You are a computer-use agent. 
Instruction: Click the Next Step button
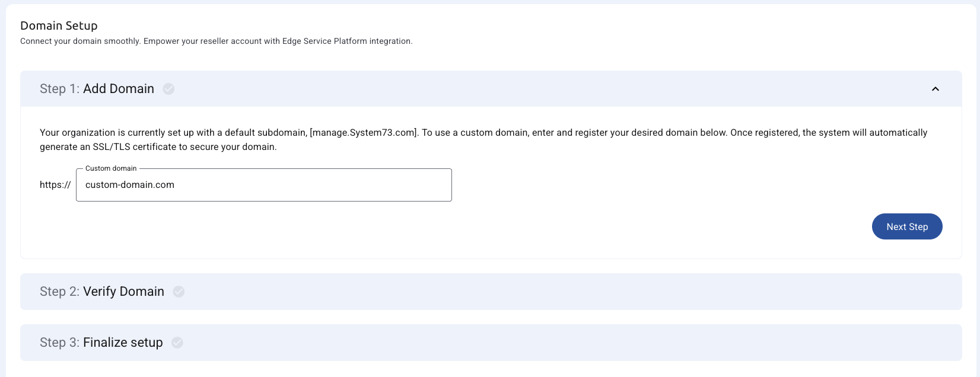coord(907,226)
